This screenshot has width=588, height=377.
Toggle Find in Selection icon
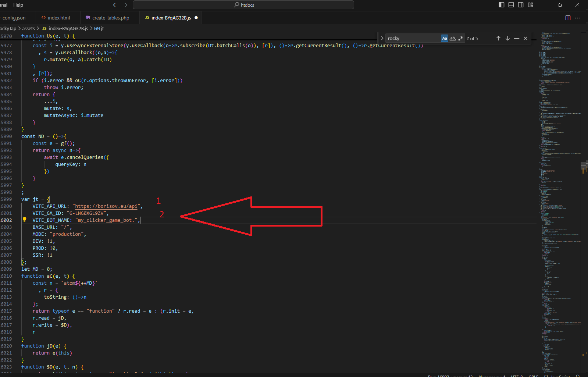coord(516,38)
